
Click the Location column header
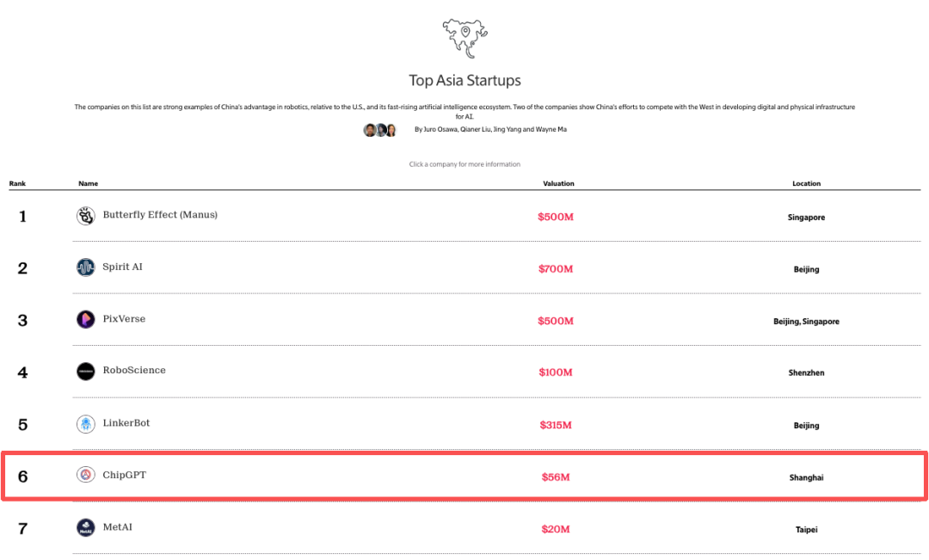pyautogui.click(x=806, y=183)
